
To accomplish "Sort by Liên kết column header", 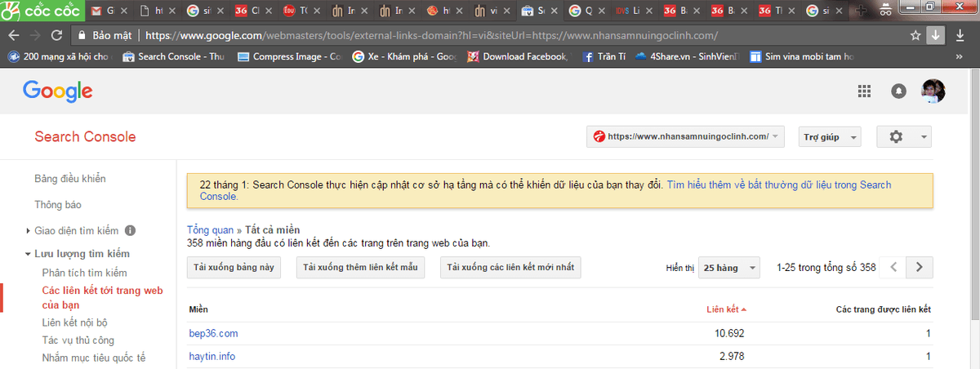I will 726,309.
